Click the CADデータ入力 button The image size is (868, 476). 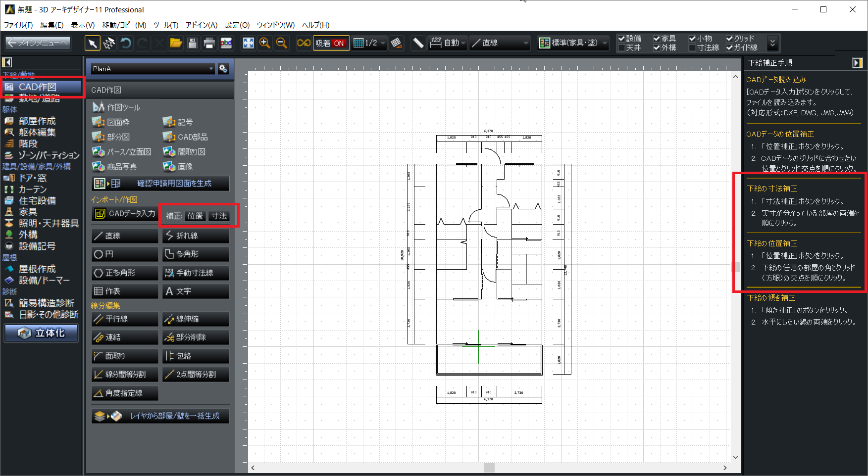(x=125, y=214)
